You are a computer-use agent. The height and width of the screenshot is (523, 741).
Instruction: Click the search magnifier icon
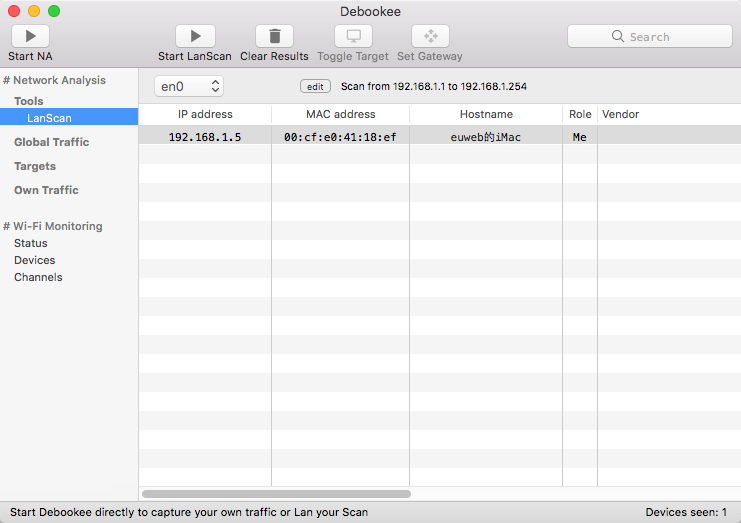point(618,36)
